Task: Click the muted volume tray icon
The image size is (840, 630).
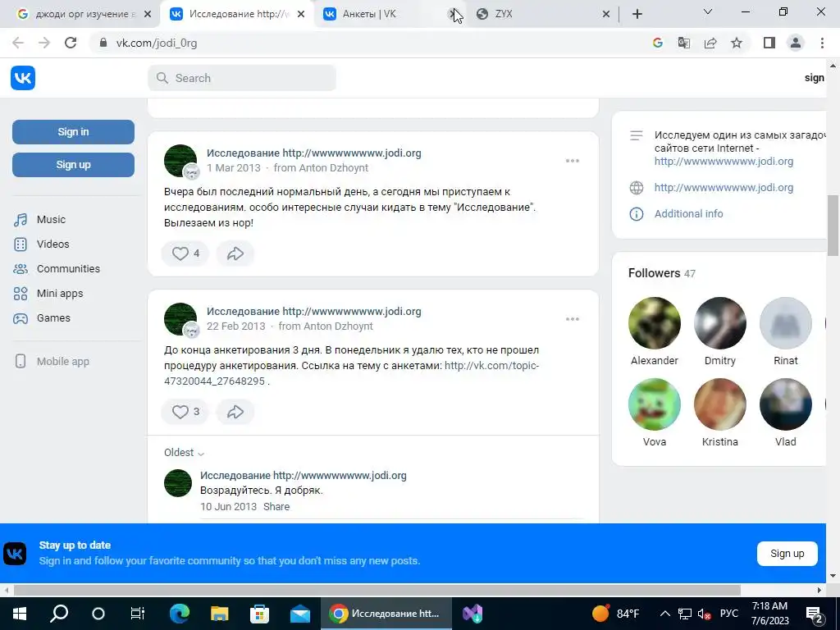Action: pyautogui.click(x=705, y=614)
